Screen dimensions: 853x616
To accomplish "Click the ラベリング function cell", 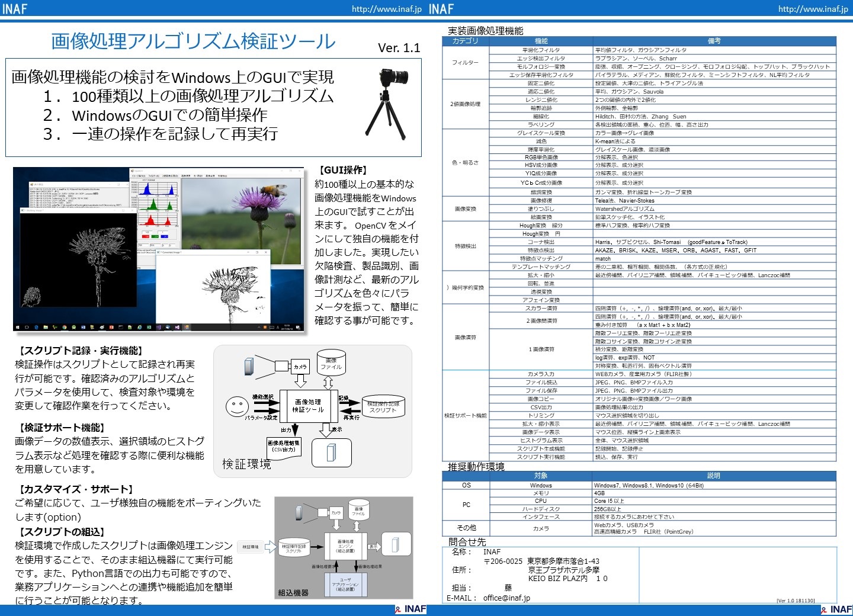I will click(x=541, y=124).
